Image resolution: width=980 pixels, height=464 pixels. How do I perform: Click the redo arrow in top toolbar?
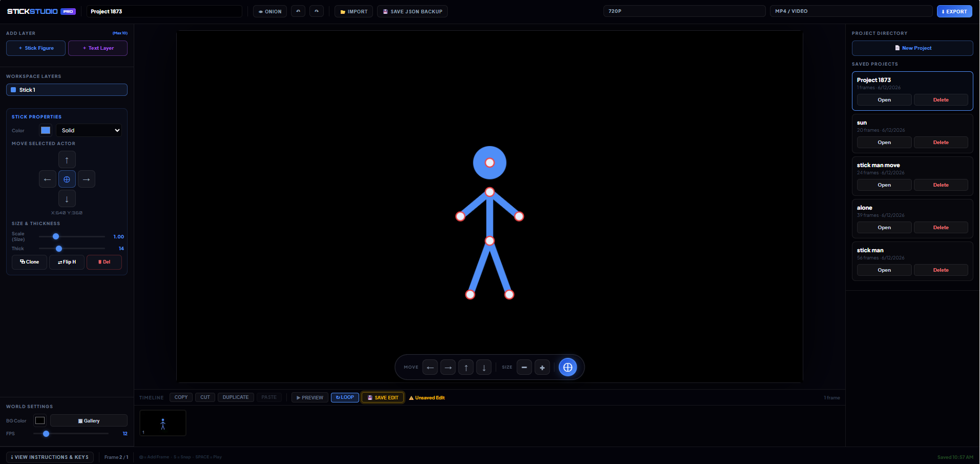point(317,11)
